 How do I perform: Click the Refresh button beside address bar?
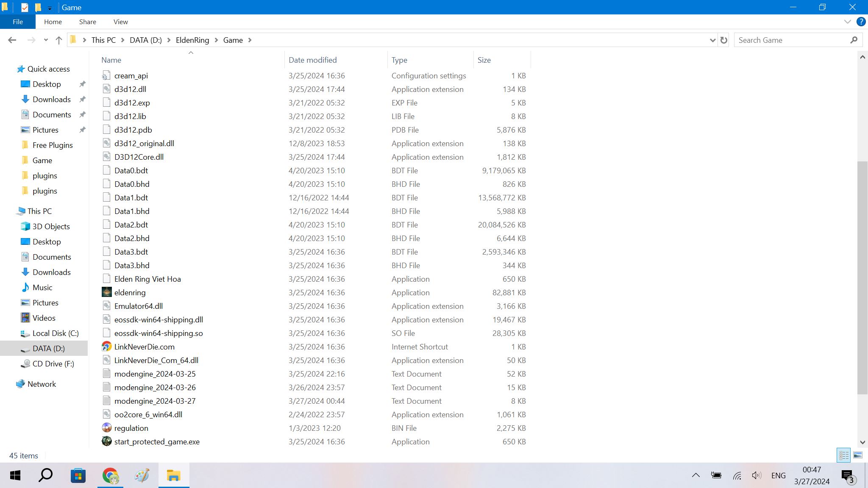click(x=724, y=40)
